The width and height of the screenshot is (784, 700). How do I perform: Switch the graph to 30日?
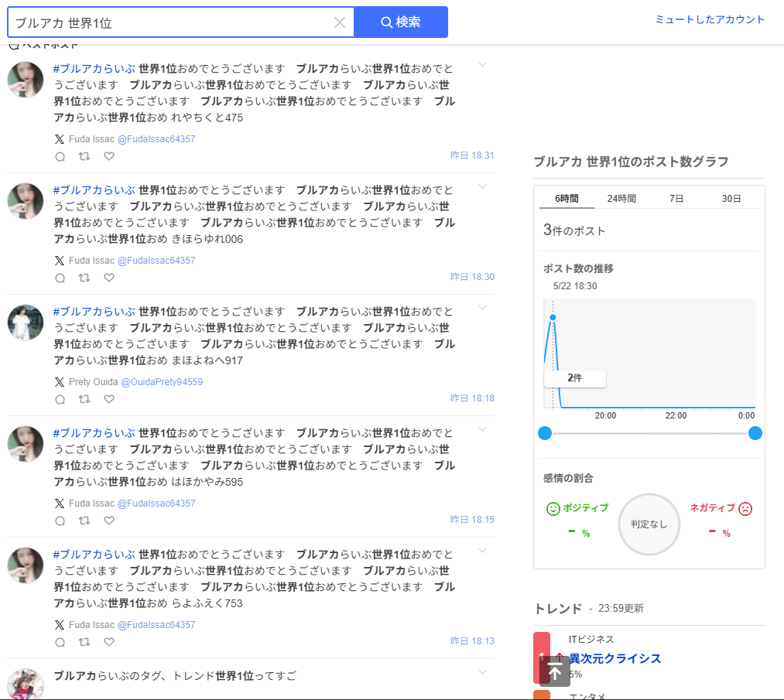[731, 199]
